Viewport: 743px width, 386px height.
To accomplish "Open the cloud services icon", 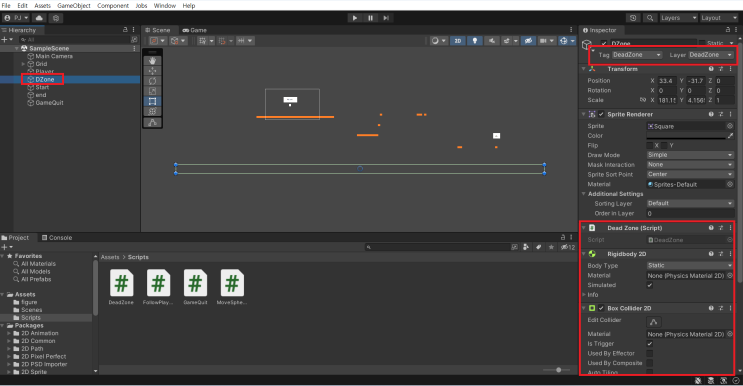I will coord(39,18).
